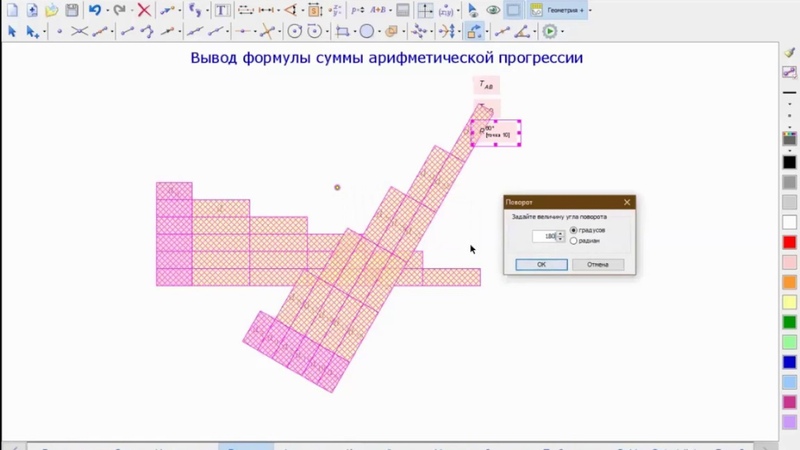The height and width of the screenshot is (450, 800).
Task: Click the save diskette icon
Action: tap(72, 10)
